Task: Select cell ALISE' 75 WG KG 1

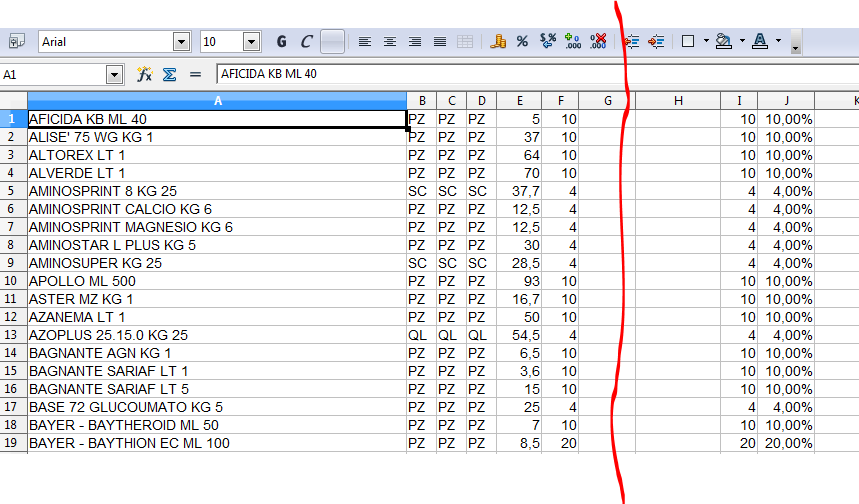Action: [x=217, y=137]
